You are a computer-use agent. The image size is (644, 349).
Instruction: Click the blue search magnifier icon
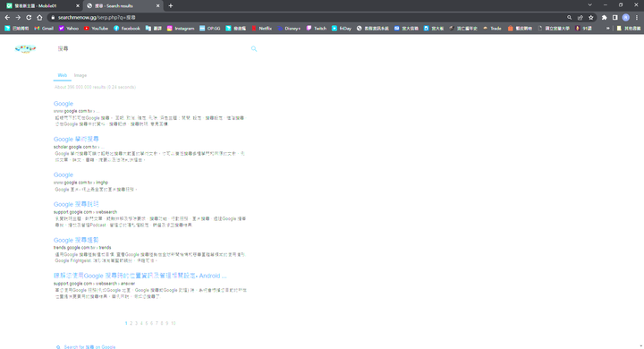pyautogui.click(x=254, y=48)
